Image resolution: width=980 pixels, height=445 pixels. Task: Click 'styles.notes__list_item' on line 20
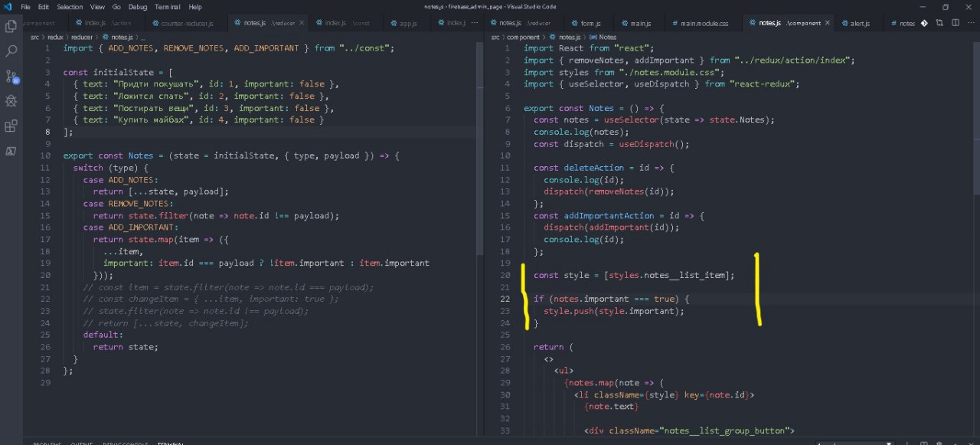(x=668, y=275)
